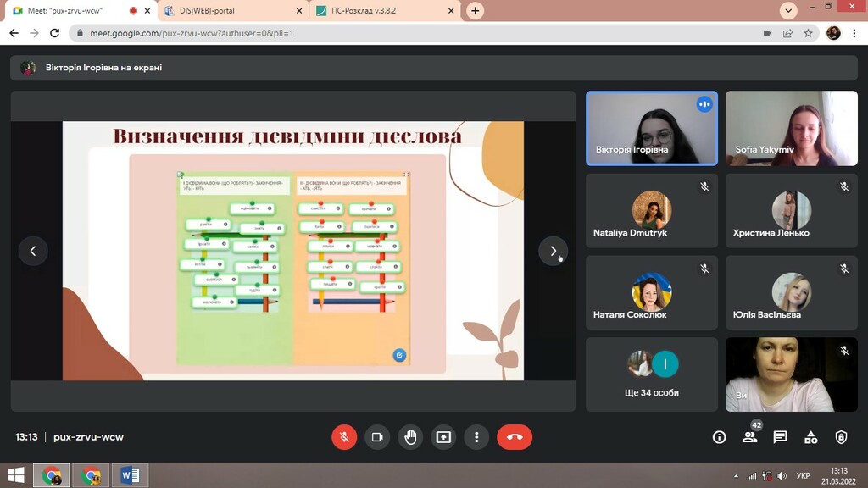The height and width of the screenshot is (488, 868).
Task: Select Sofia Yakymiv video tile
Action: (x=791, y=129)
